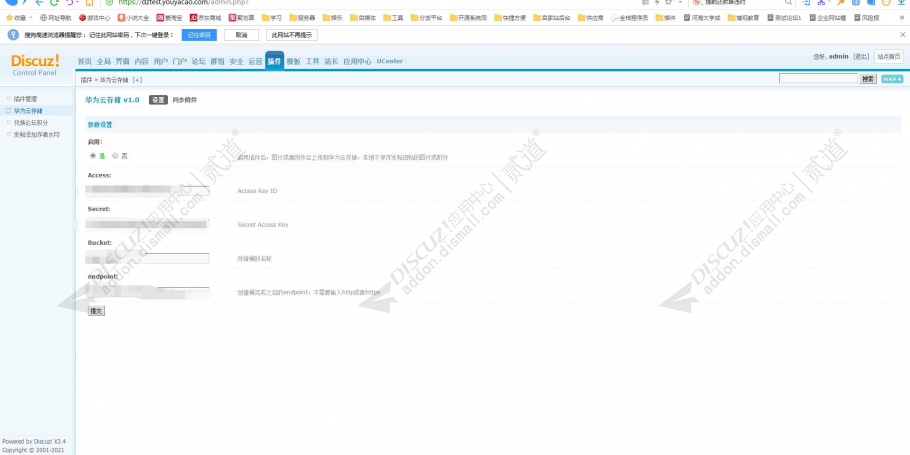Screen dimensions: 910x455
Task: Open the 爱淘宝 bookmark
Action: click(x=169, y=18)
